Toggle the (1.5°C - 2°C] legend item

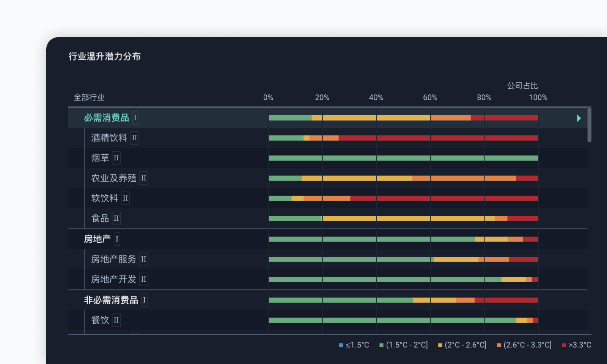[x=404, y=345]
